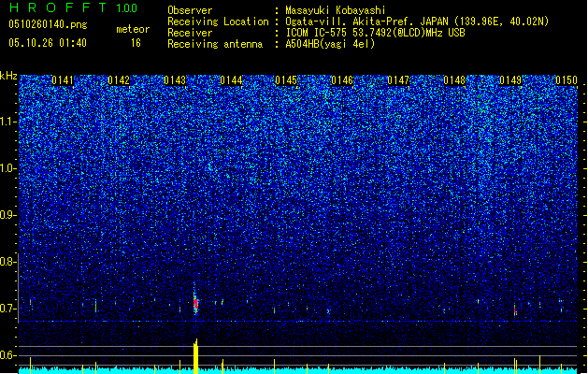Screen dimensions: 588x374
Task: Click the tall yellow signal-level spike at the bottom
Action: 195,356
